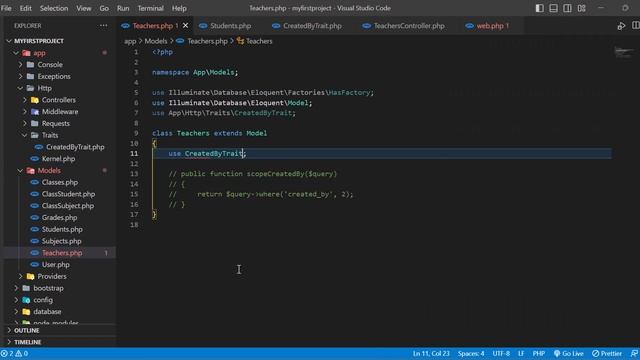Toggle secondary side bar layout icon
This screenshot has width=640, height=360.
click(567, 8)
